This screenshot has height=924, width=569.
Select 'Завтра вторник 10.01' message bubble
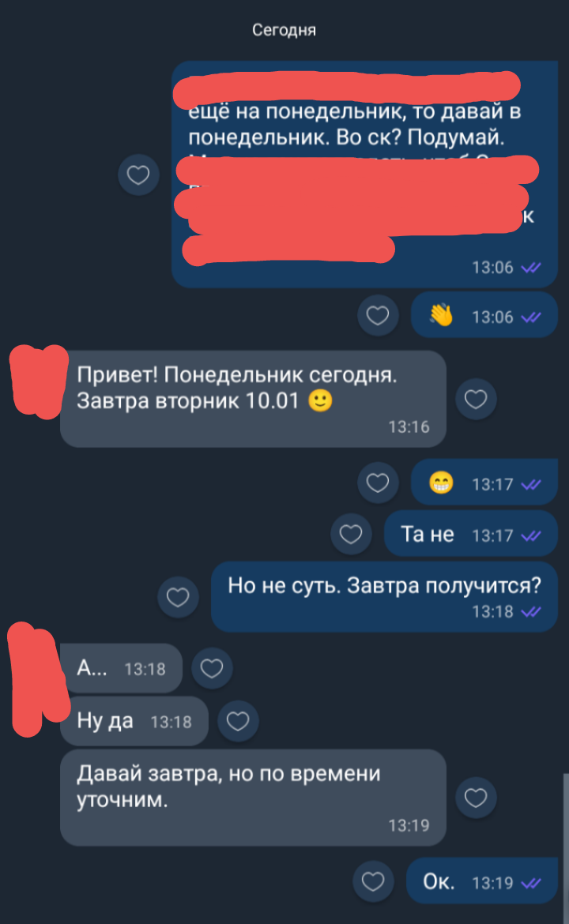tap(253, 399)
